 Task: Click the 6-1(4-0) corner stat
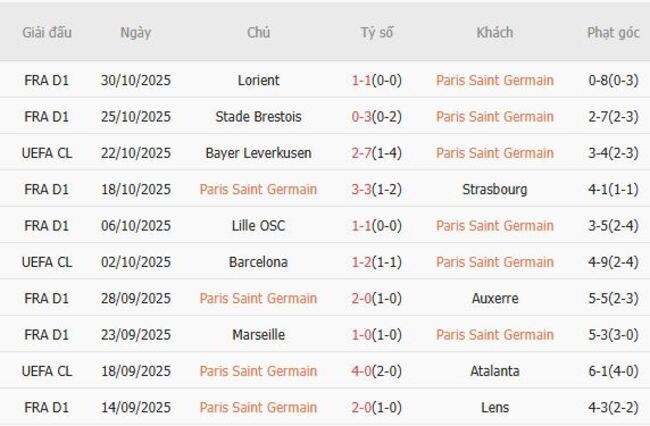[x=613, y=371]
